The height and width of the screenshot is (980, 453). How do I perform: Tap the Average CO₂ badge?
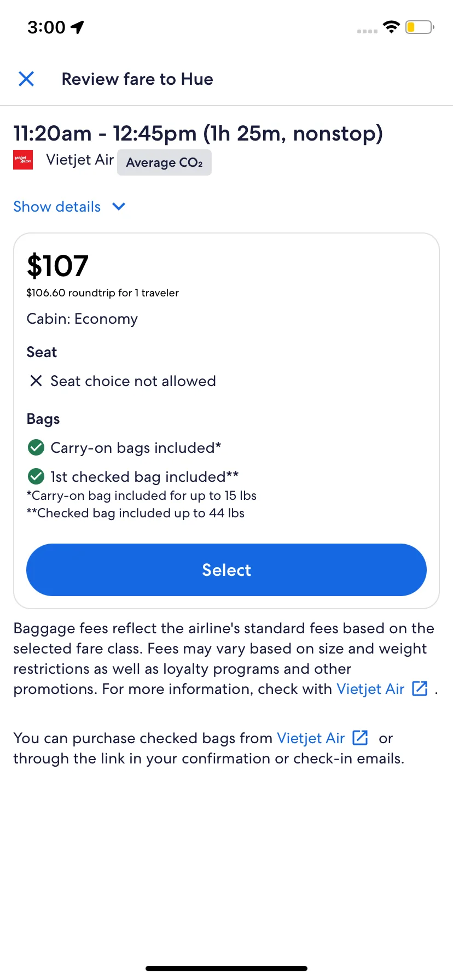164,162
